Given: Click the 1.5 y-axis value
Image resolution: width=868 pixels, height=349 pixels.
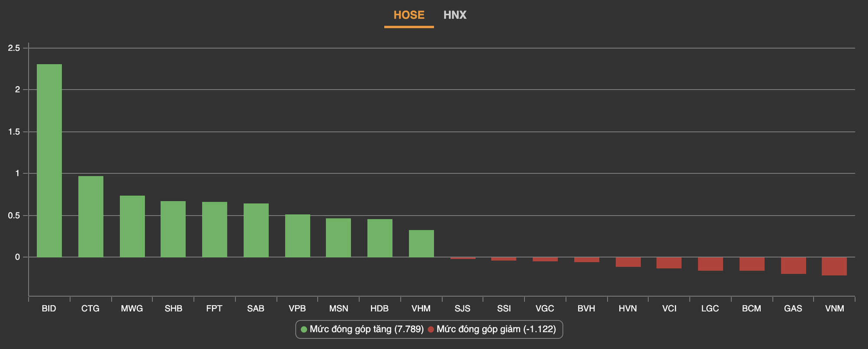Looking at the screenshot, I should pyautogui.click(x=14, y=132).
